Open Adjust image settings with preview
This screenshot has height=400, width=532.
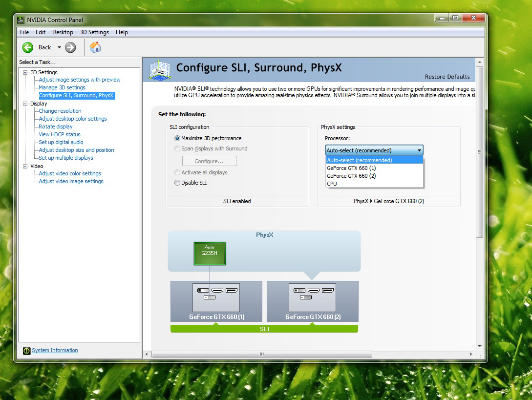80,80
